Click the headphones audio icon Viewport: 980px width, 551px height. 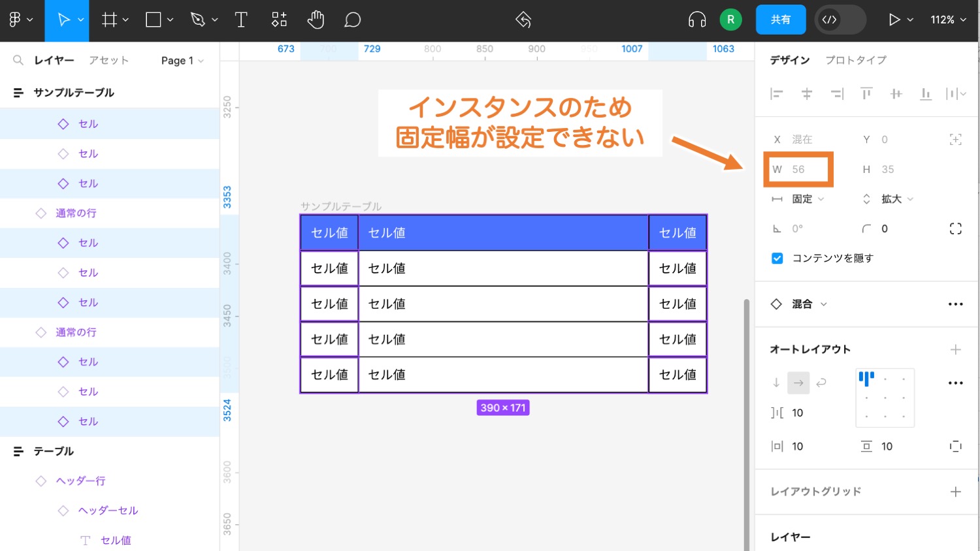coord(696,20)
